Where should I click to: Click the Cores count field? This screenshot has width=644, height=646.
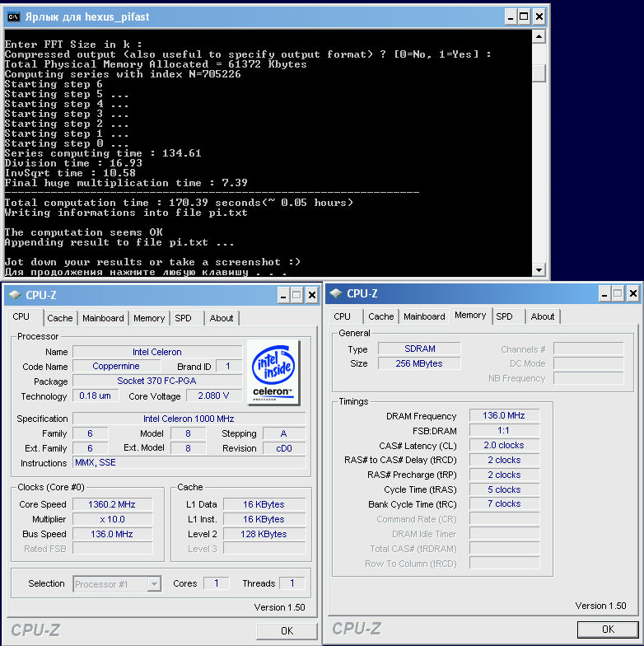point(216,583)
